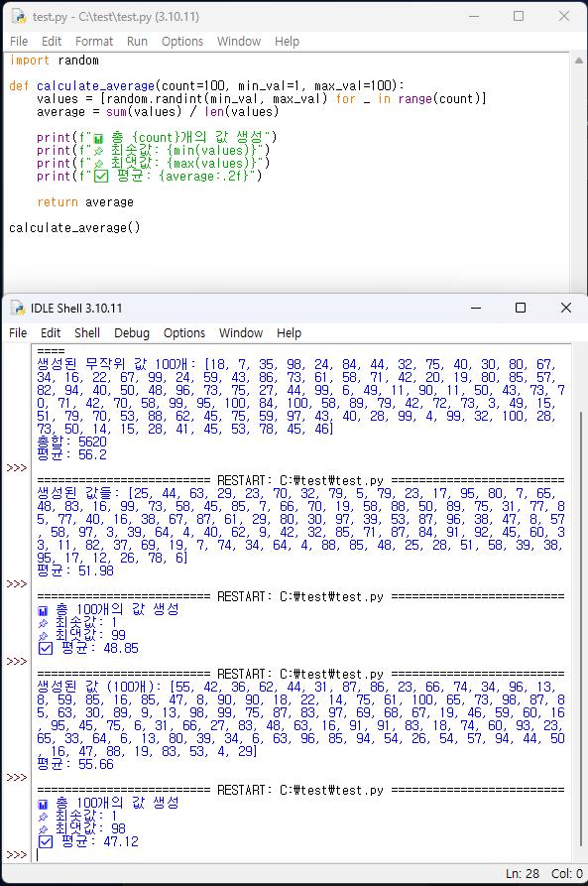Click the Python icon in test.py title bar
Image resolution: width=588 pixels, height=886 pixels.
(x=19, y=17)
